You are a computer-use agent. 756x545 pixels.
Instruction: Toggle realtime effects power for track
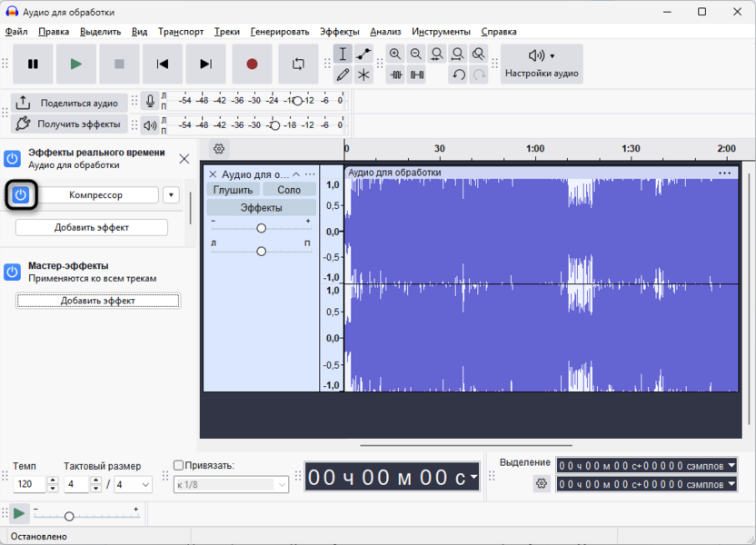coord(12,159)
